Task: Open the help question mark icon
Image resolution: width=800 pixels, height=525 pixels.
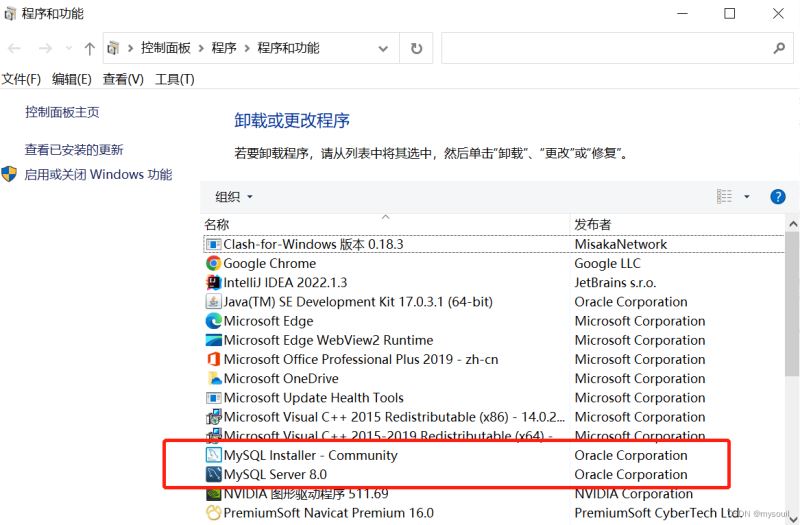Action: coord(778,196)
